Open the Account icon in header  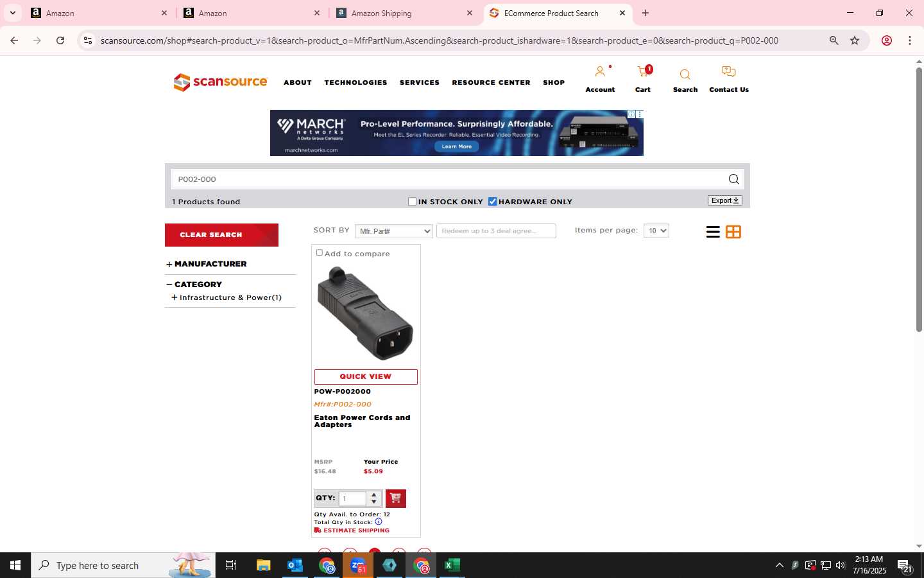pos(600,72)
